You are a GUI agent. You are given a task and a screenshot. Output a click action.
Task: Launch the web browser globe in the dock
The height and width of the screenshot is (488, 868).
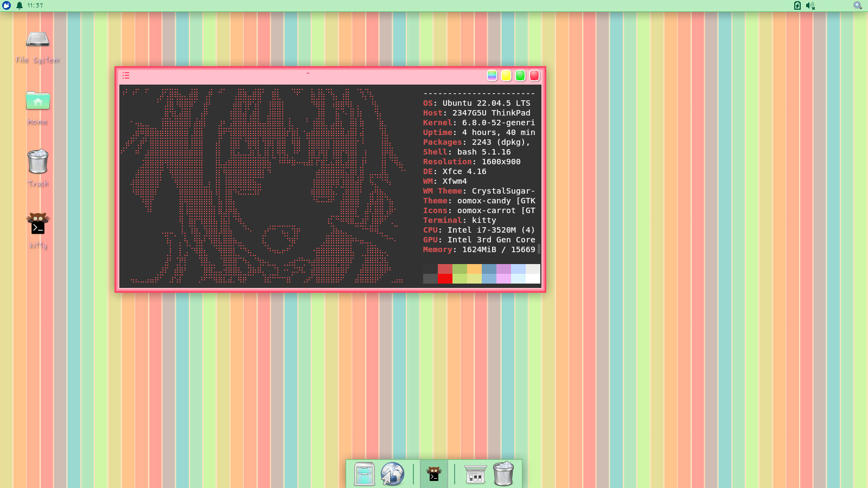[x=392, y=474]
